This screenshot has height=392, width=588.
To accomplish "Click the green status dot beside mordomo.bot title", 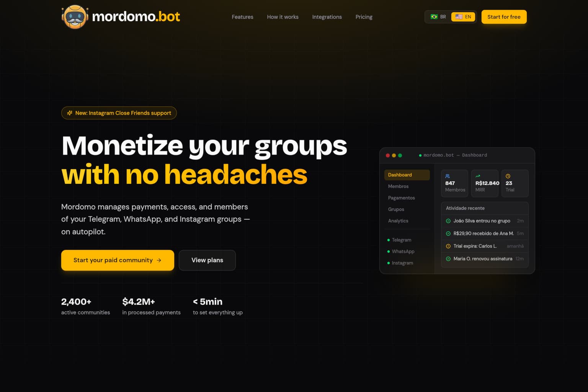I will (420, 155).
